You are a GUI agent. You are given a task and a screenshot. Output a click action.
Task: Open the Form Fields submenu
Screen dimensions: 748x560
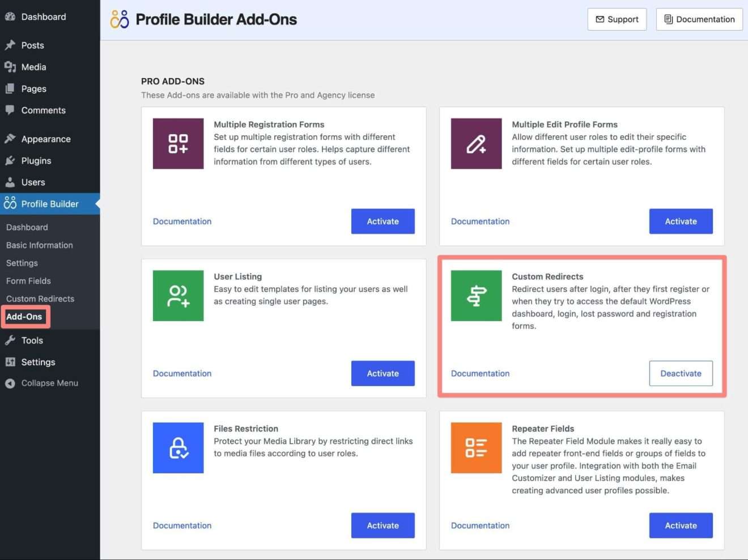point(28,281)
